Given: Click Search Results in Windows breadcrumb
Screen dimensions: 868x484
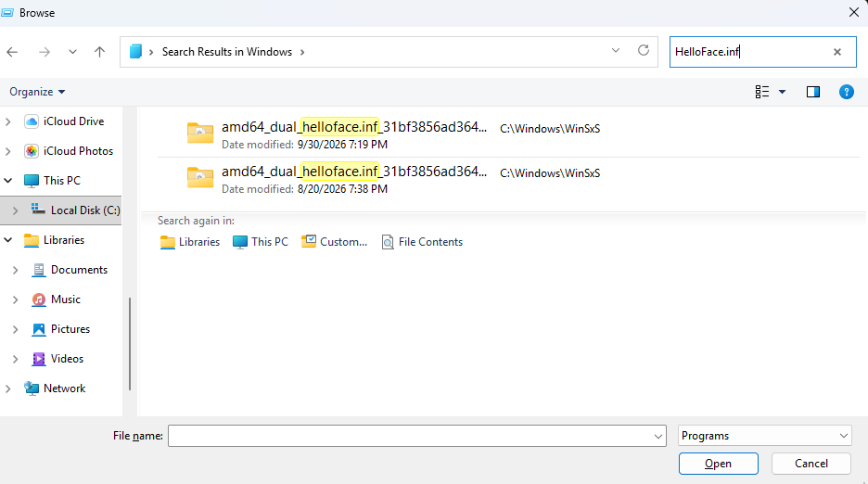Looking at the screenshot, I should [227, 52].
